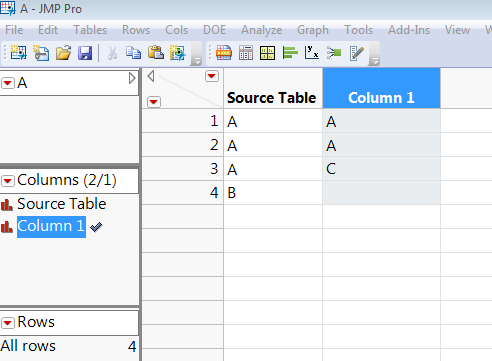The height and width of the screenshot is (361, 492).
Task: Open a file using the folder icon
Action: point(63,53)
